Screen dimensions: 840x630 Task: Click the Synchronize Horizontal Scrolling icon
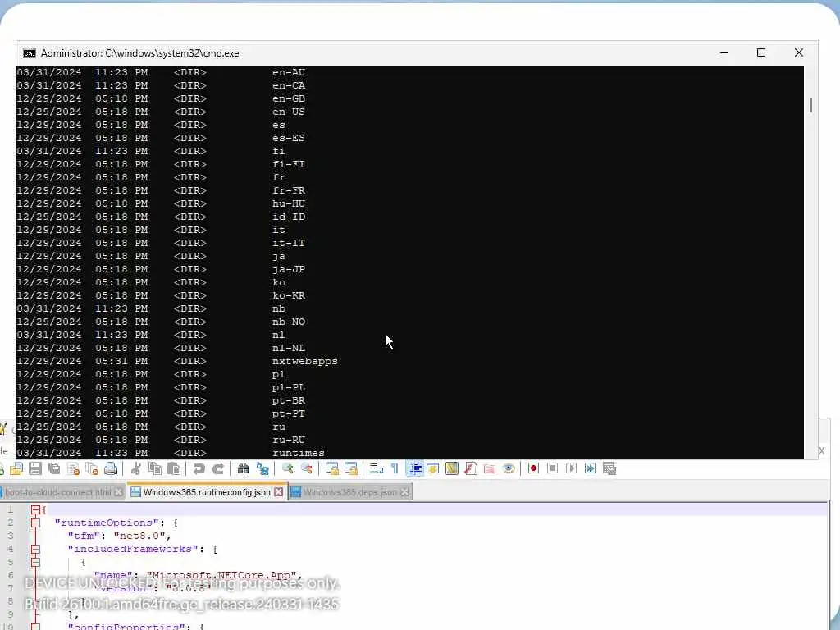click(351, 469)
